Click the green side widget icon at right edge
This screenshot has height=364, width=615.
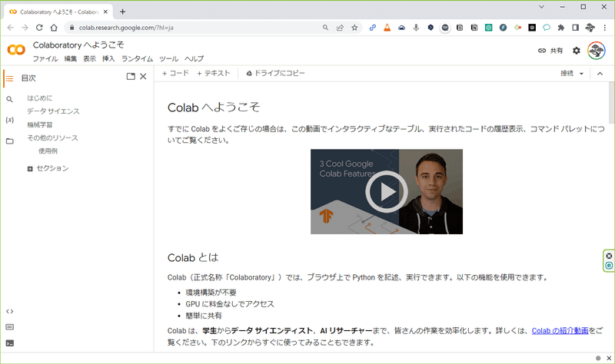coord(609,266)
